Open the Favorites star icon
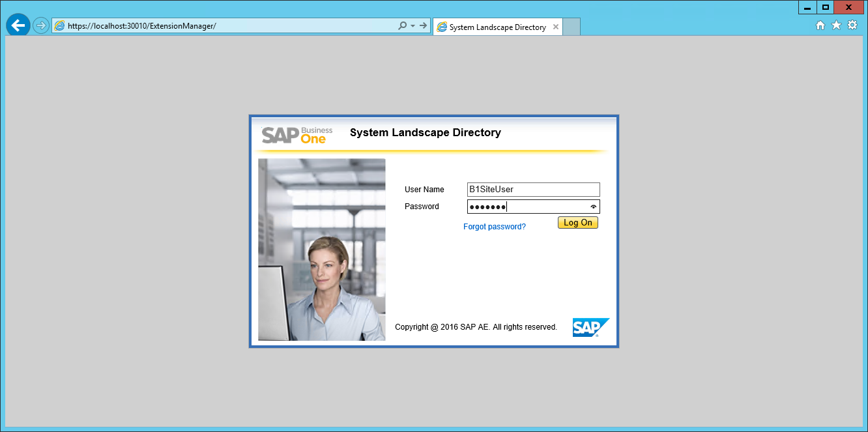The width and height of the screenshot is (868, 432). (836, 25)
